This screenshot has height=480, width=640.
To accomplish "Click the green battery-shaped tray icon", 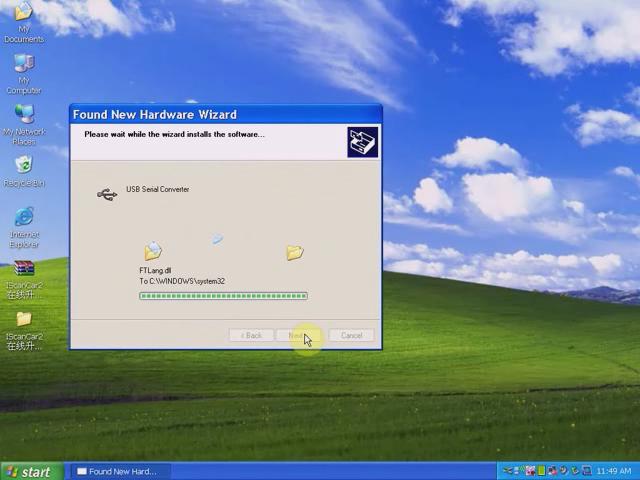I will [541, 471].
